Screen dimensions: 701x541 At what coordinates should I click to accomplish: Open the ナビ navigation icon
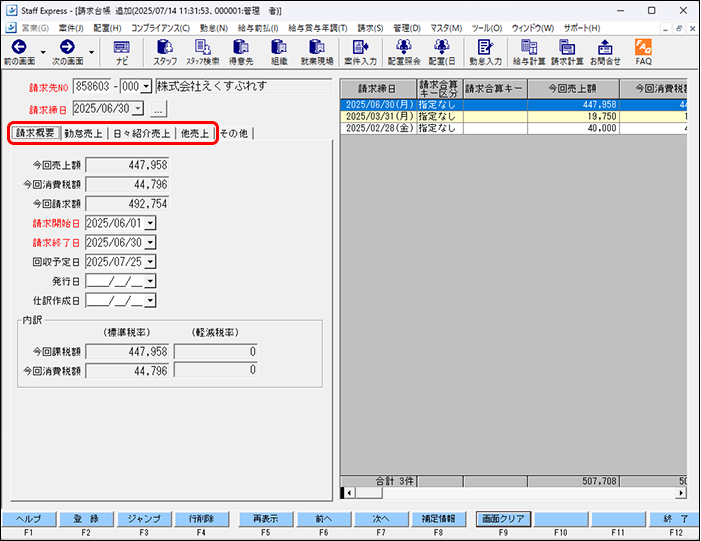click(x=122, y=52)
